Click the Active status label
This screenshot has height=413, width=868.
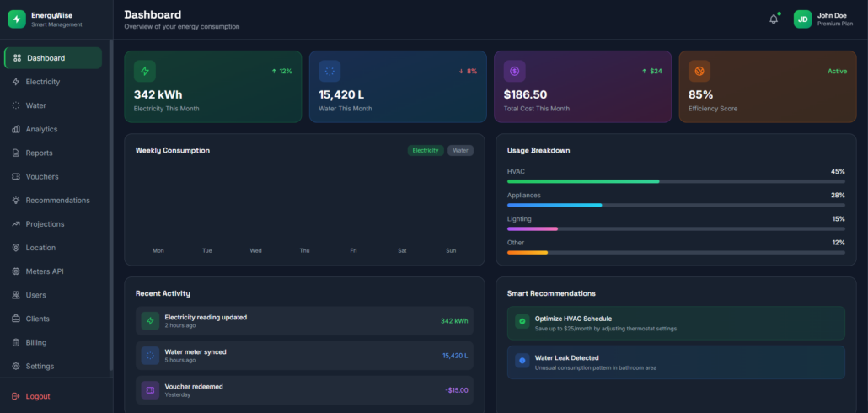point(837,72)
